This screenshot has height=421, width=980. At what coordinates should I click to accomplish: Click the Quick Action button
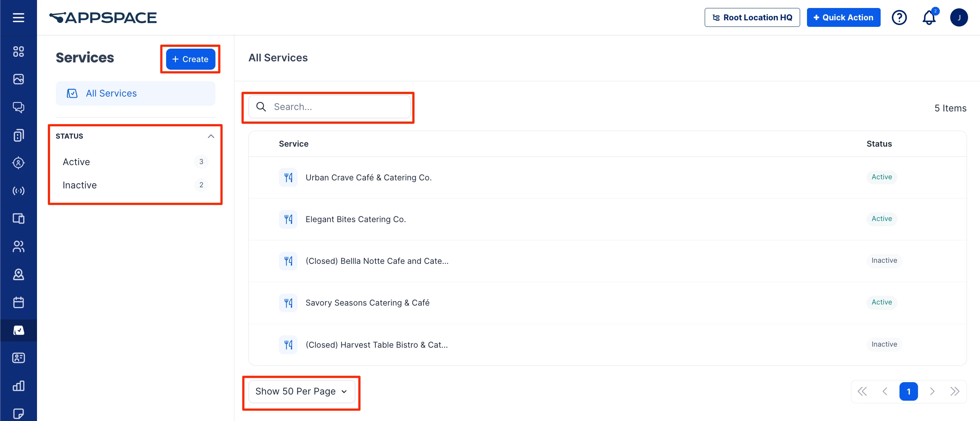(843, 17)
